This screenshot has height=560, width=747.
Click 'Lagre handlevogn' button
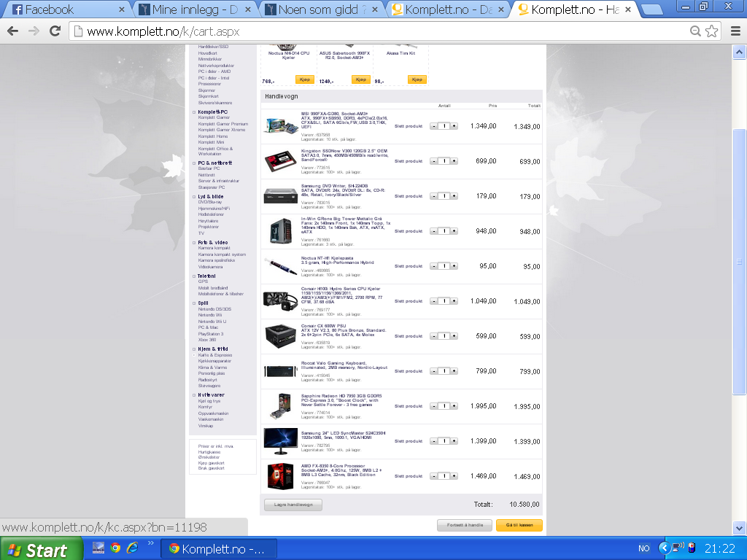(x=293, y=505)
